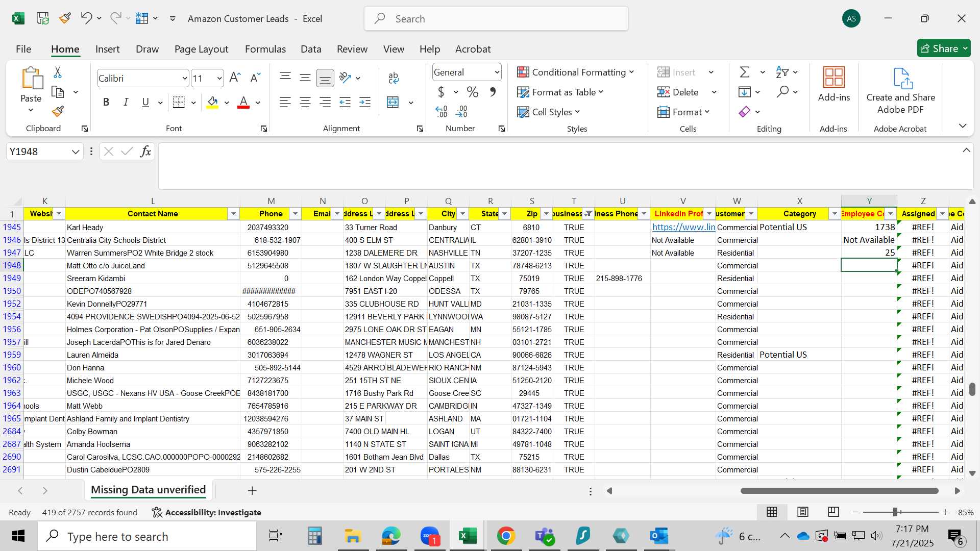Screen dimensions: 980x551
Task: Click the red Font Color swatch
Action: [x=243, y=103]
